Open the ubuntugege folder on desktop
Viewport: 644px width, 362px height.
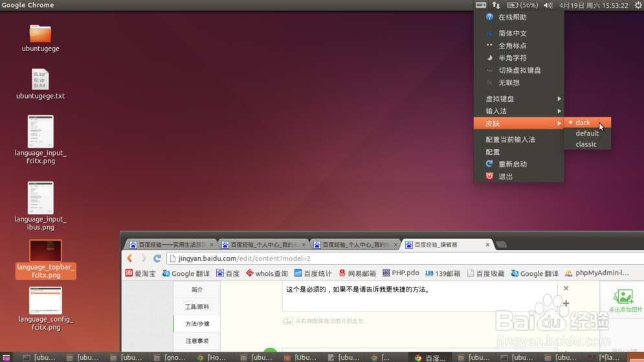coord(40,38)
